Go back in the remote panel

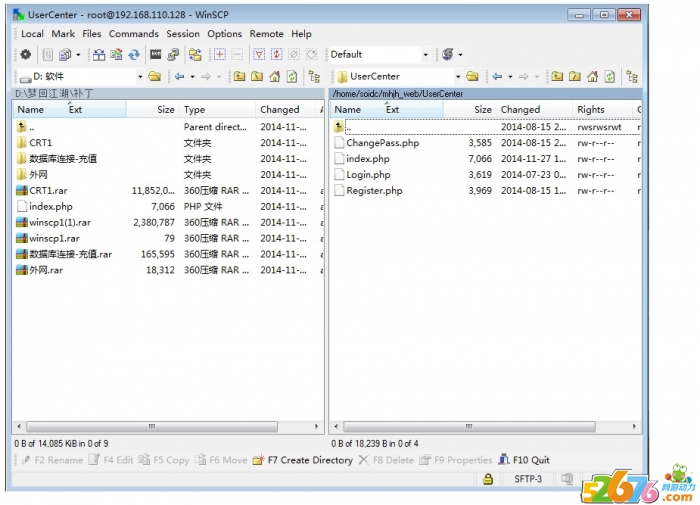tap(497, 76)
